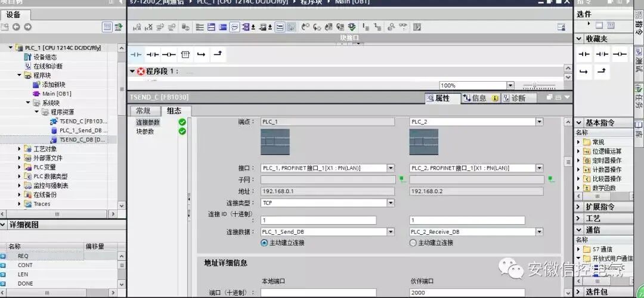Image resolution: width=644 pixels, height=298 pixels.
Task: Select 块参数 in configuration navigation
Action: coord(145,131)
